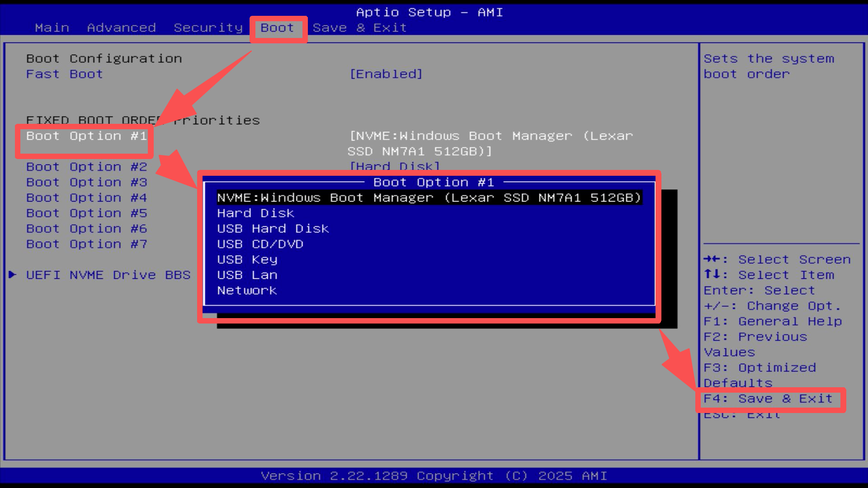868x488 pixels.
Task: Select the Boot tab
Action: click(278, 28)
